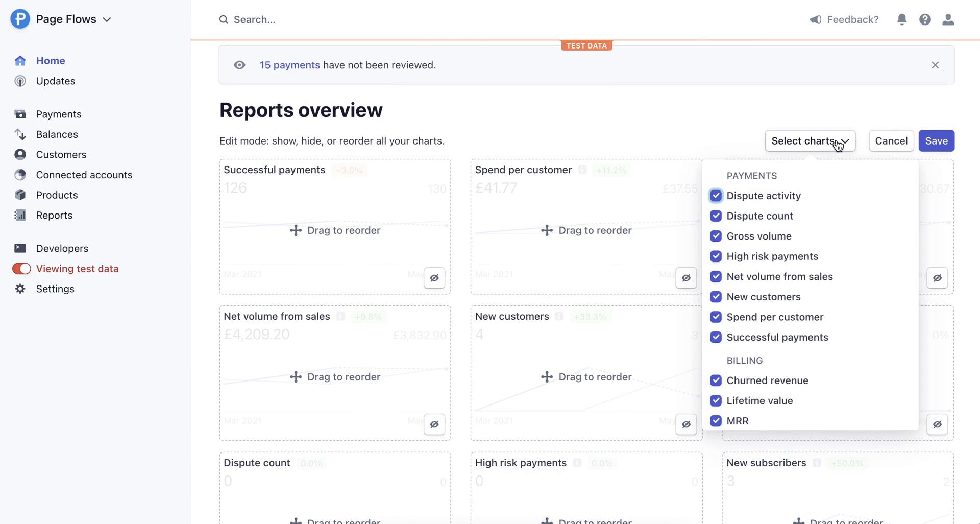Uncheck New customers chart
Image resolution: width=980 pixels, height=524 pixels.
tap(716, 297)
